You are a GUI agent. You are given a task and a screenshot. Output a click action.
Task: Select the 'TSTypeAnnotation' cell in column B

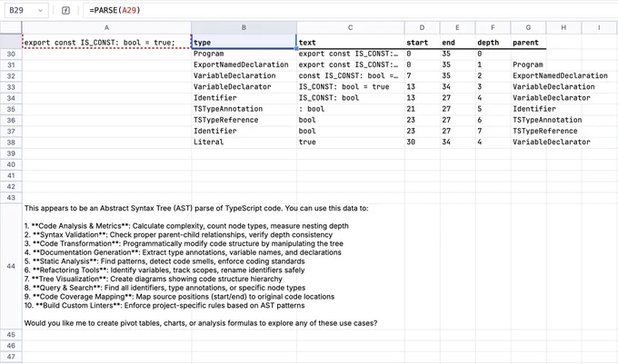tap(244, 109)
